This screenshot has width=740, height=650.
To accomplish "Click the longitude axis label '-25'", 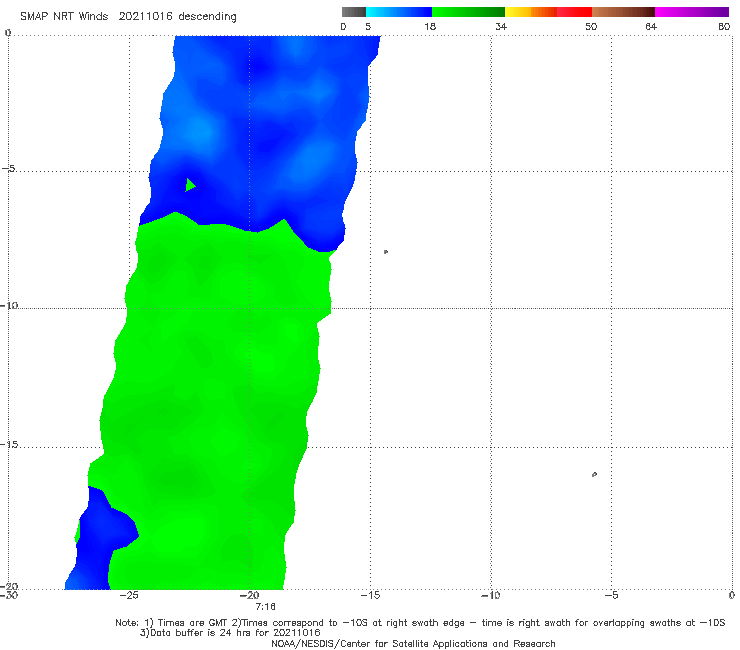I will point(129,595).
